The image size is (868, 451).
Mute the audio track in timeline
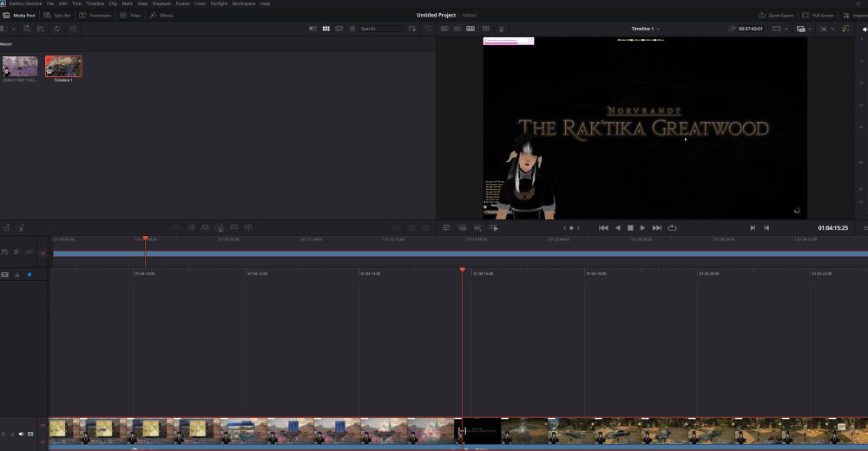point(21,433)
